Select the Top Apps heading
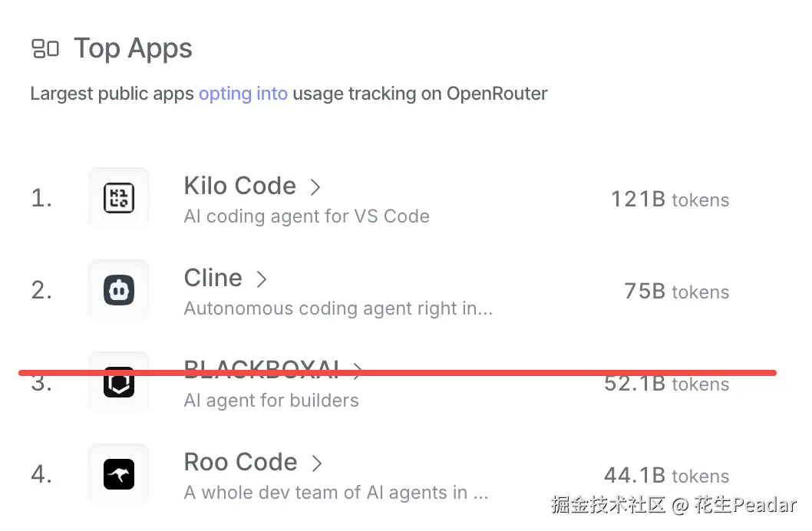This screenshot has width=812, height=531. pos(133,48)
